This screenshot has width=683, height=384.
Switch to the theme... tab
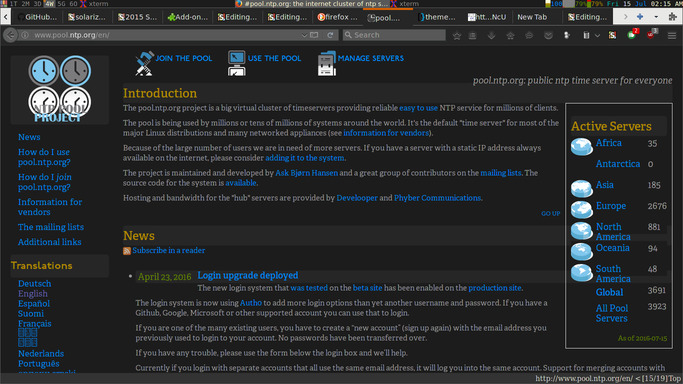click(437, 17)
